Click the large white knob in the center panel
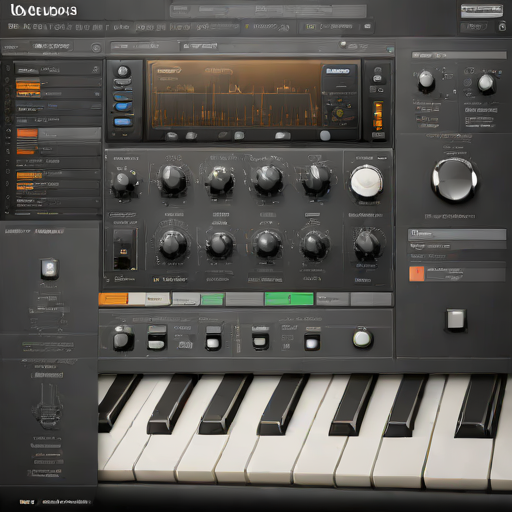 click(366, 182)
